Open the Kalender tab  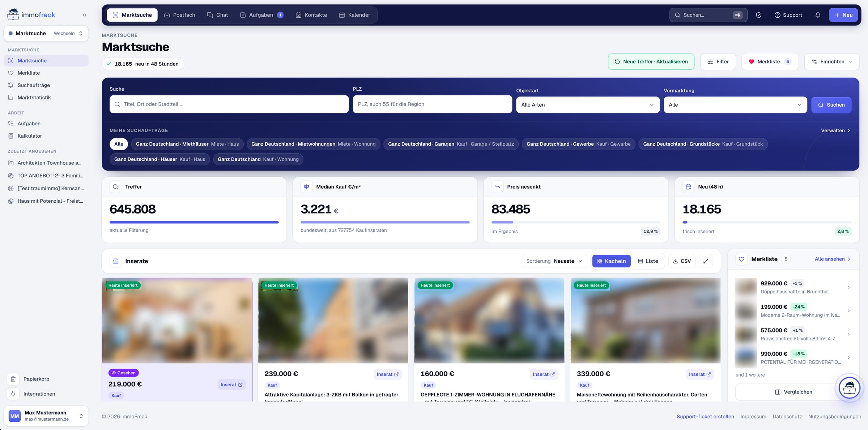pyautogui.click(x=354, y=15)
